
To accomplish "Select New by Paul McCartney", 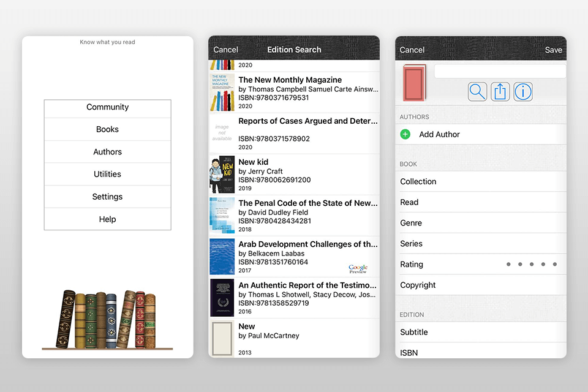I will point(294,338).
